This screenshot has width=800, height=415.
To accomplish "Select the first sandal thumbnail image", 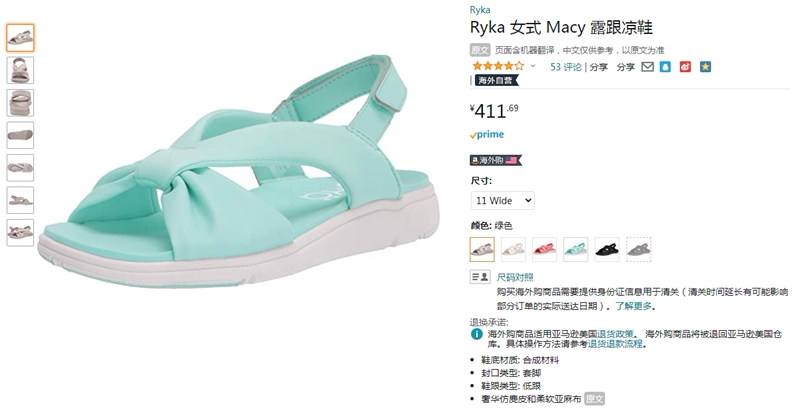I will click(x=20, y=38).
